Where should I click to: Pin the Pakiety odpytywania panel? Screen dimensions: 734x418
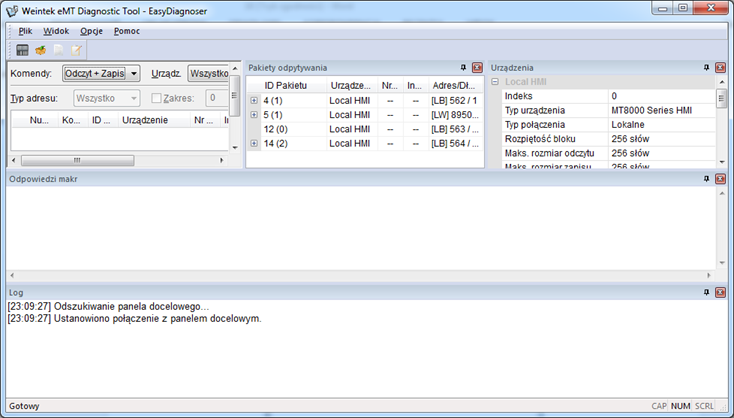[463, 68]
